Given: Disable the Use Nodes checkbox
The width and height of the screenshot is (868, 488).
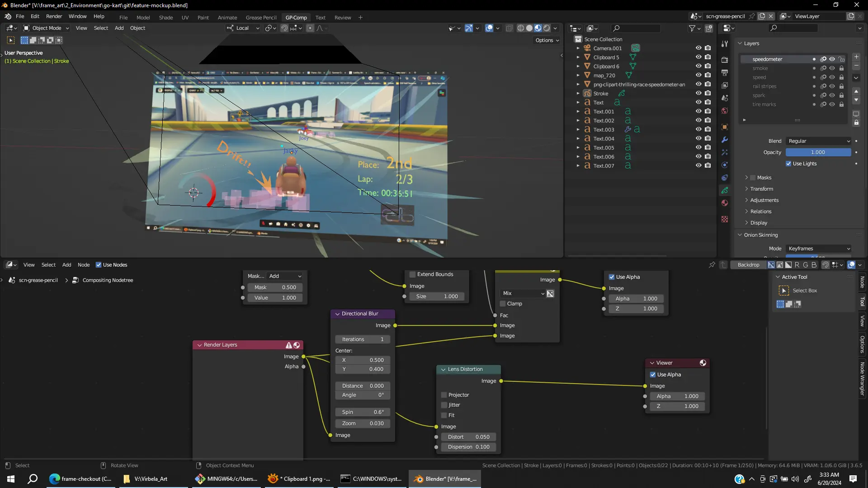Looking at the screenshot, I should point(99,265).
